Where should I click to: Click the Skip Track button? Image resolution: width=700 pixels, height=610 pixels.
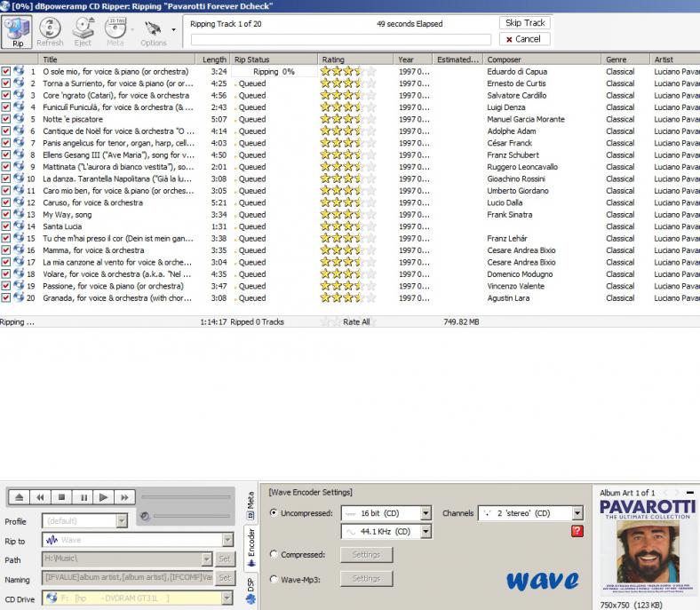(525, 23)
